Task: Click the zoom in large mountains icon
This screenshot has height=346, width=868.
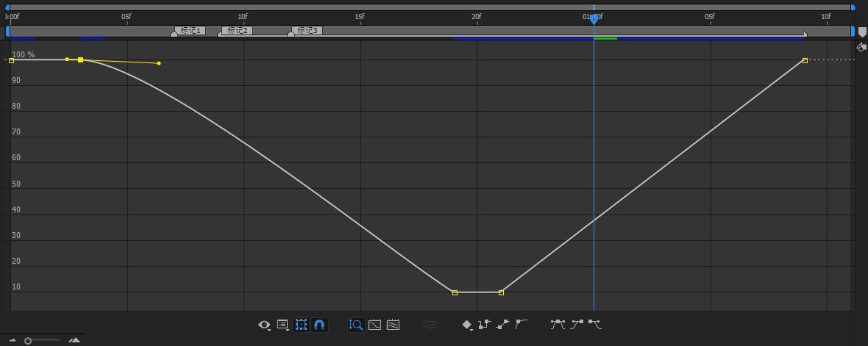Action: [x=75, y=340]
